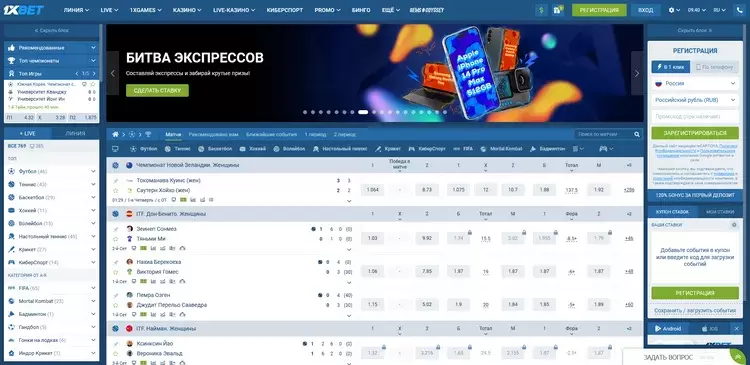Viewport: 750px width, 365px height.
Task: Click the ВХОД login button
Action: pyautogui.click(x=645, y=10)
